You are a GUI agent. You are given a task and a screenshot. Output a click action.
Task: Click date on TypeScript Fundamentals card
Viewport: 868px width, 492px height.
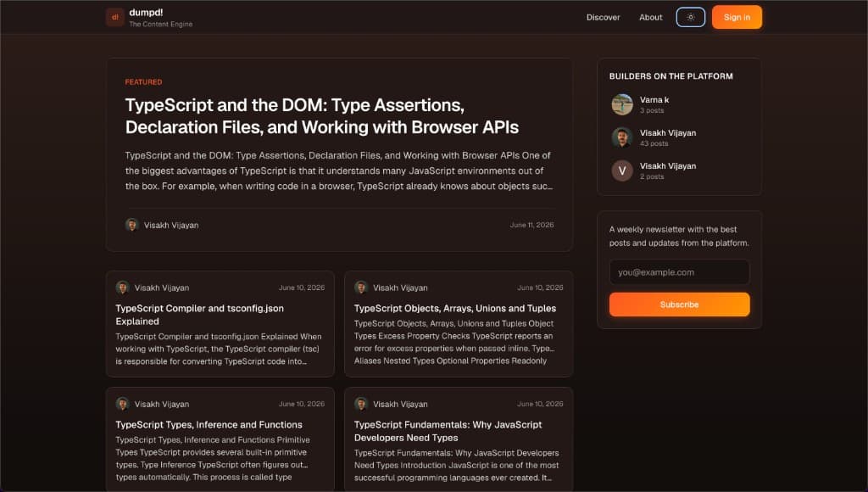point(540,404)
